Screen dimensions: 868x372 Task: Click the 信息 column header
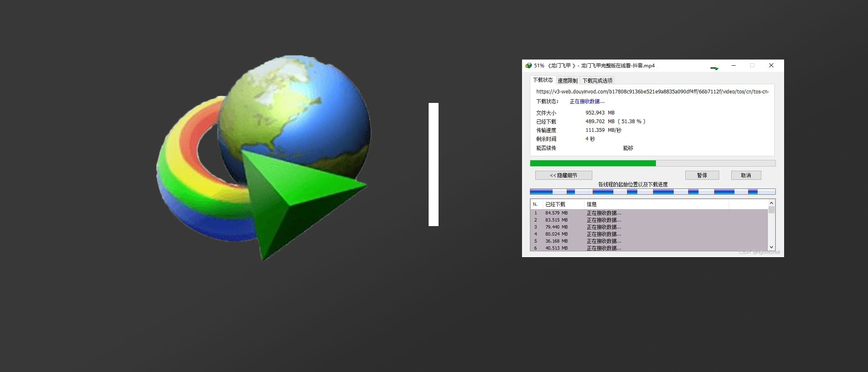coord(656,204)
